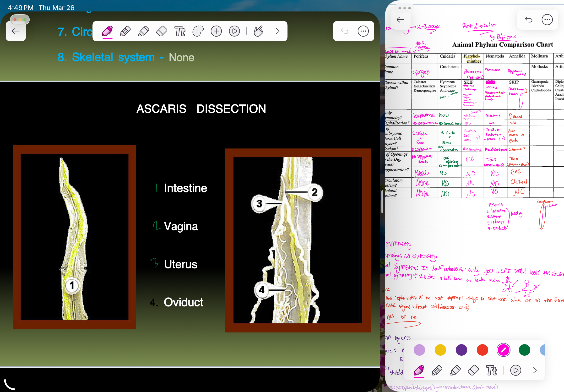Select the green color swatch
The width and height of the screenshot is (564, 392).
coord(525,350)
